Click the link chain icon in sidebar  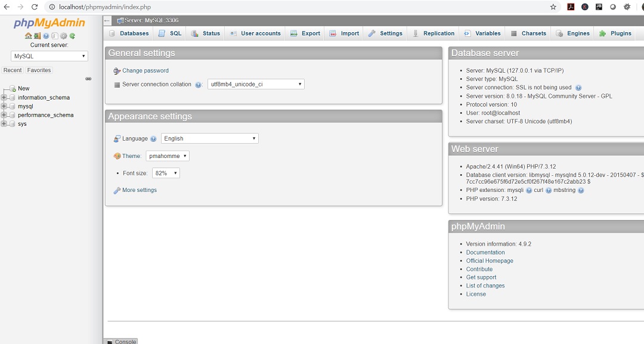(x=88, y=79)
